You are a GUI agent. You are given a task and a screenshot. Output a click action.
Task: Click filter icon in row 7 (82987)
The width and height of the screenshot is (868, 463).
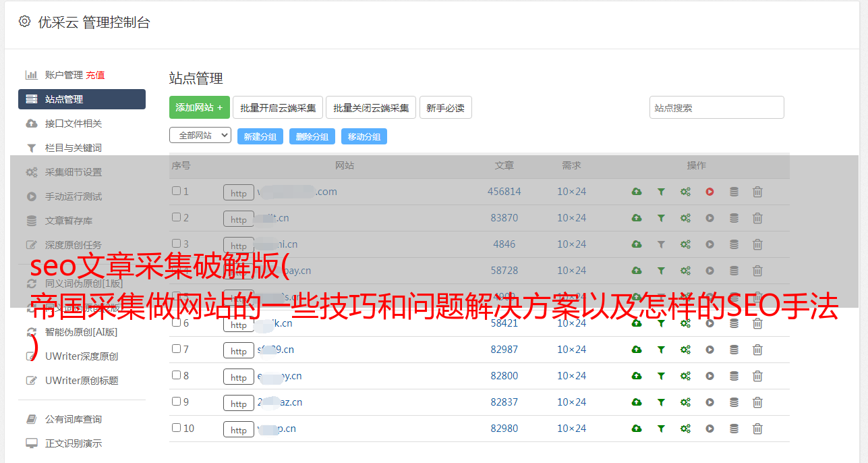pyautogui.click(x=661, y=350)
